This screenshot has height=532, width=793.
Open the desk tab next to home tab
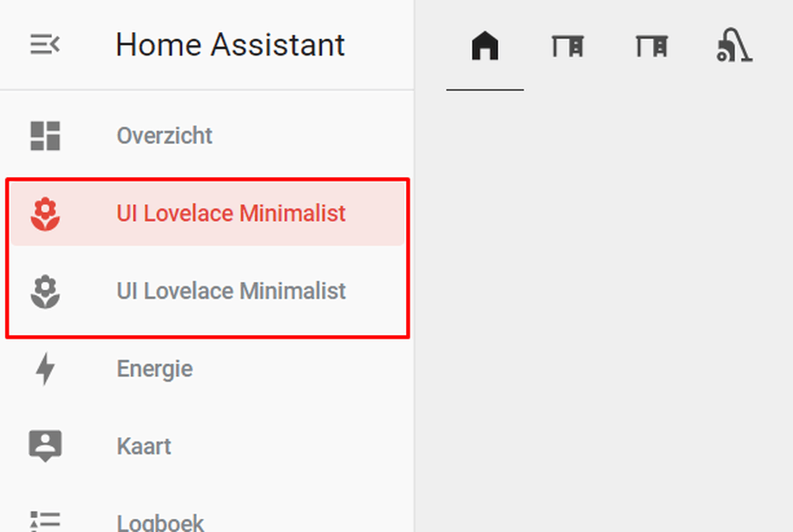[x=568, y=45]
